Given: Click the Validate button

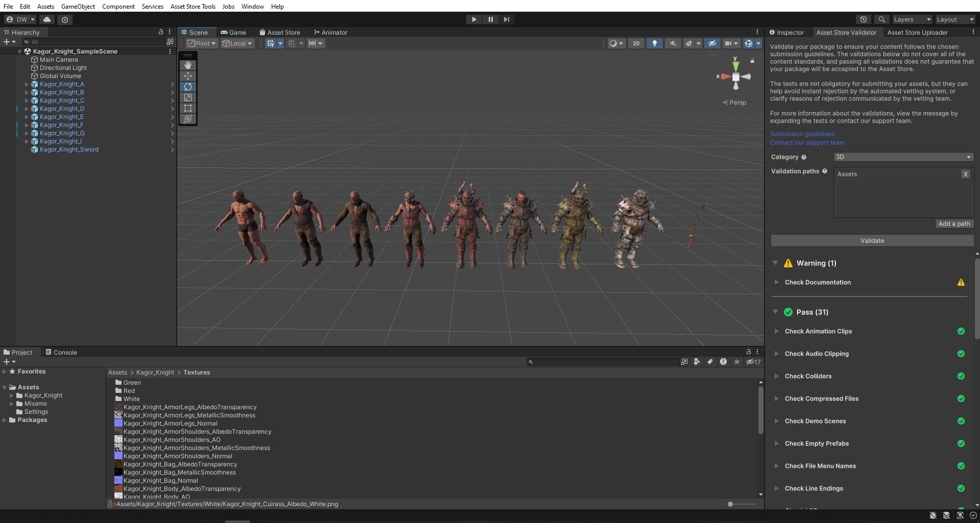Looking at the screenshot, I should [x=872, y=240].
